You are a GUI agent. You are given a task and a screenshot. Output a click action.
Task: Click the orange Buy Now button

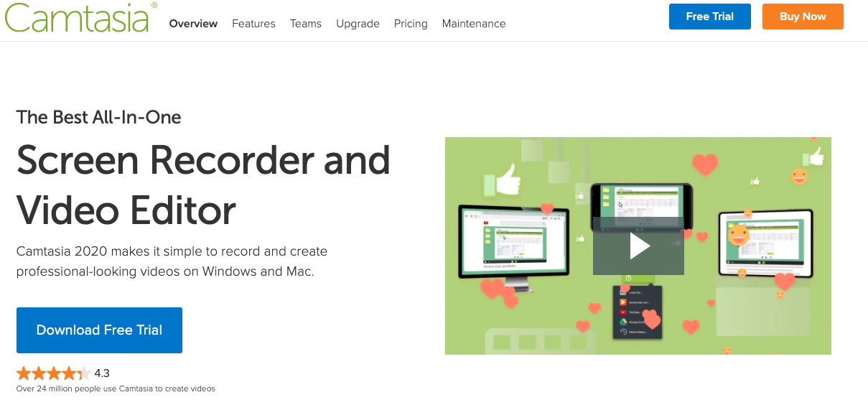[x=803, y=17]
